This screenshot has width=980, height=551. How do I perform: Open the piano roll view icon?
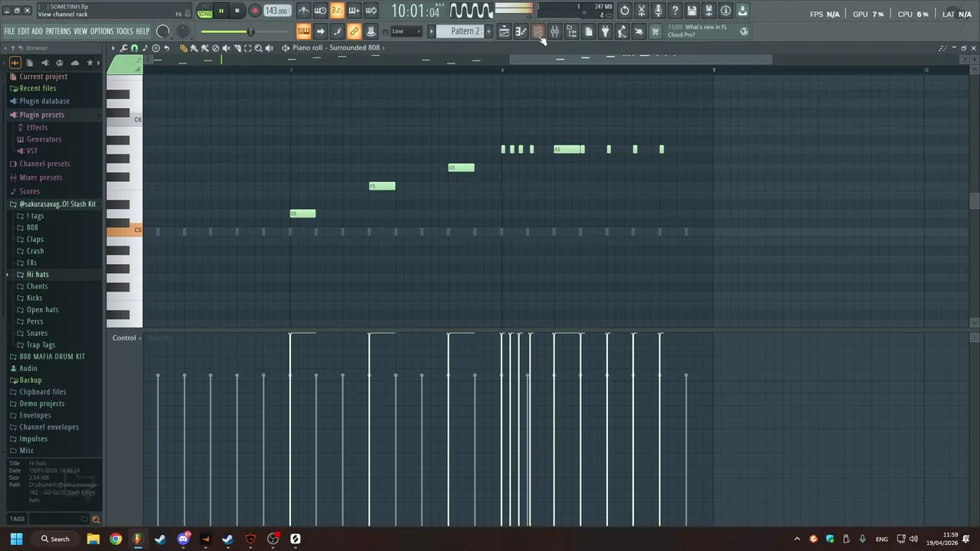pyautogui.click(x=521, y=31)
